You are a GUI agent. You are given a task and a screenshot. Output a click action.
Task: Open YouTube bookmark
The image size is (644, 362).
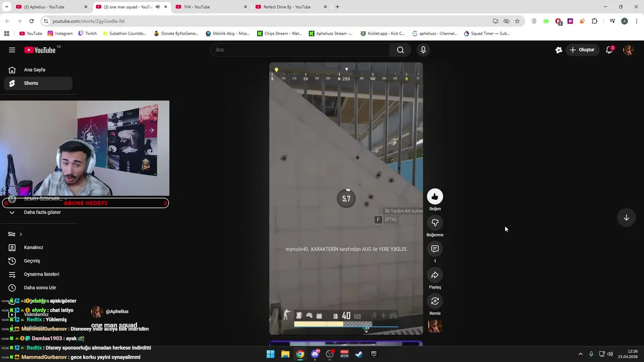coord(31,34)
